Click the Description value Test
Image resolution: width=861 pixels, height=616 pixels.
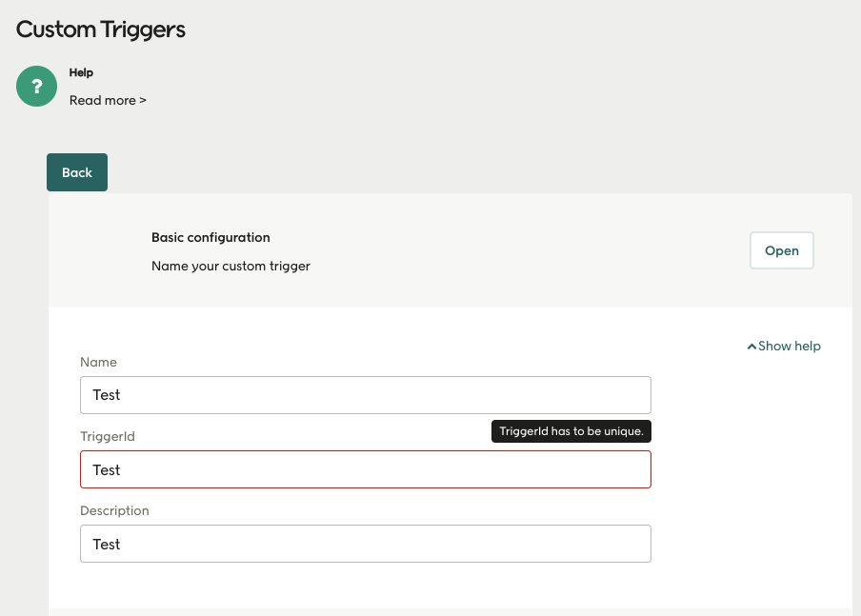(x=108, y=543)
